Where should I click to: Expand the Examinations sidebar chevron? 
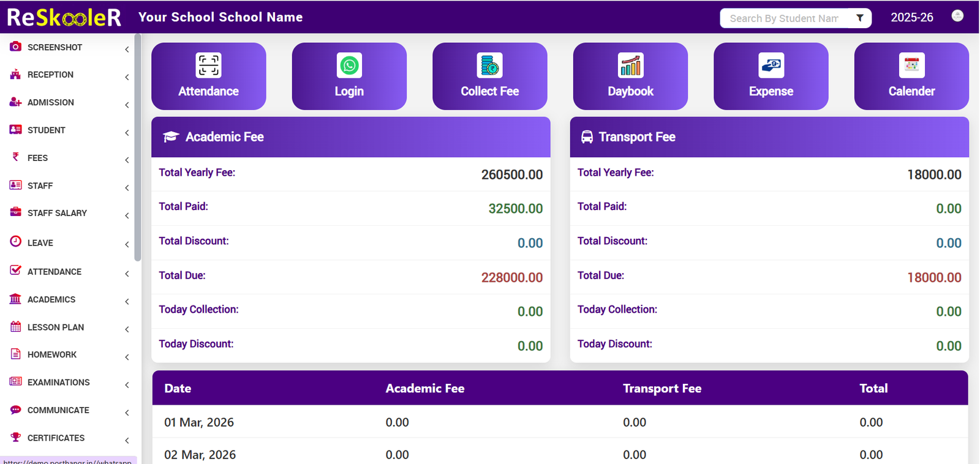127,385
